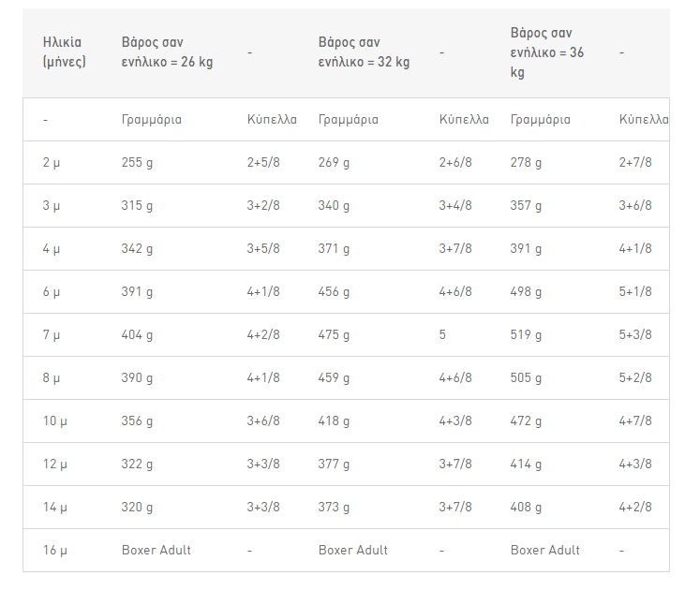The height and width of the screenshot is (590, 700).
Task: Click the last Κύπελλα subheader
Action: [x=644, y=120]
